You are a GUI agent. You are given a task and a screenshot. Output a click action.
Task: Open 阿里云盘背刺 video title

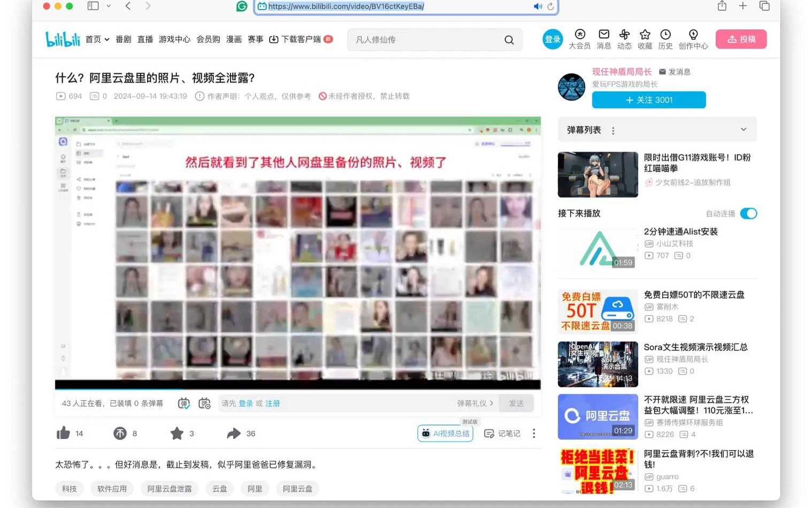(699, 459)
